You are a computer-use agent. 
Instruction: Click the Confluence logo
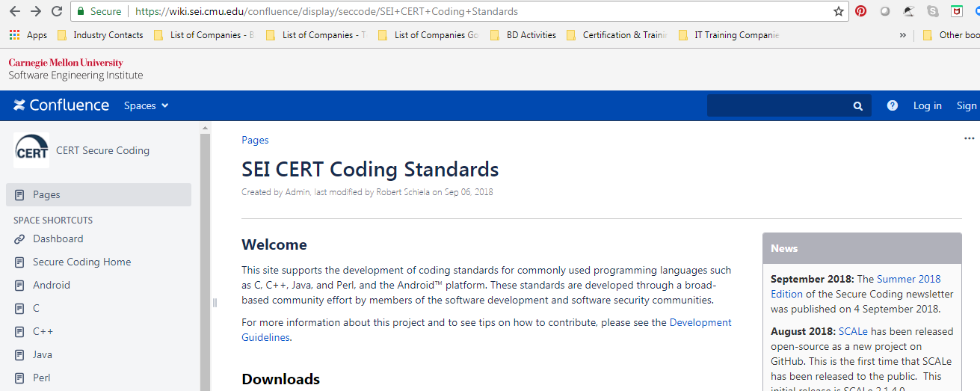(61, 105)
